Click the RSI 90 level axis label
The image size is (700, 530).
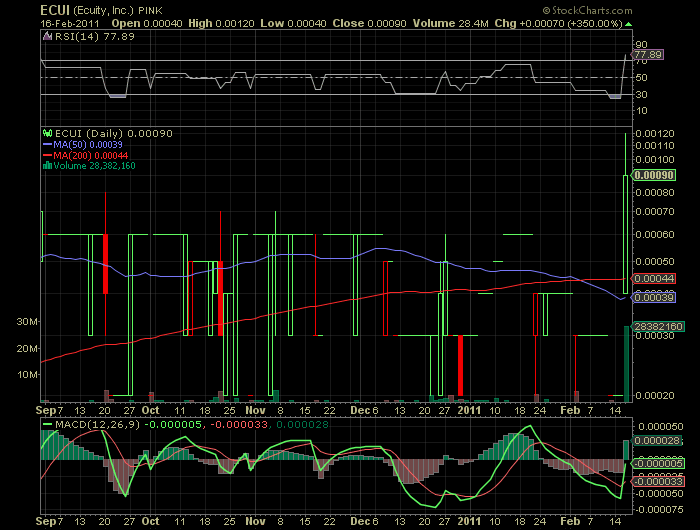642,44
